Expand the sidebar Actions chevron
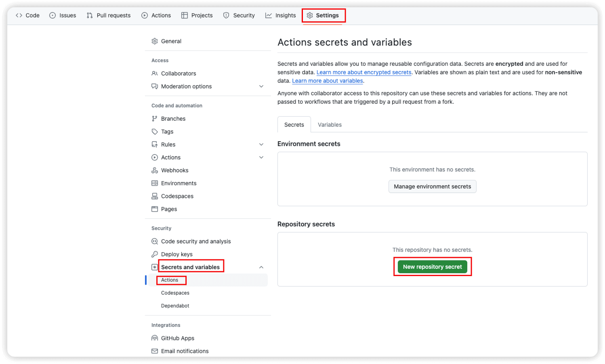 261,157
